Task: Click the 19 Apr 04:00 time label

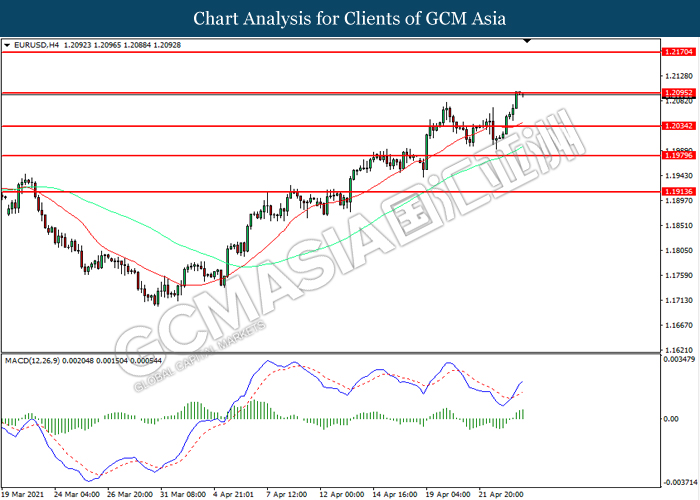Action: [448, 494]
